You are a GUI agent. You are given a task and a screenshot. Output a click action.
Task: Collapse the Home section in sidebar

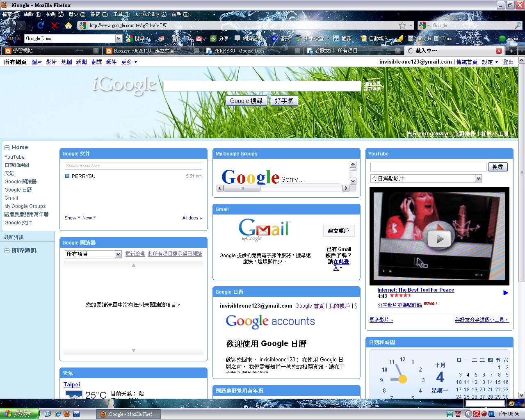(x=7, y=147)
